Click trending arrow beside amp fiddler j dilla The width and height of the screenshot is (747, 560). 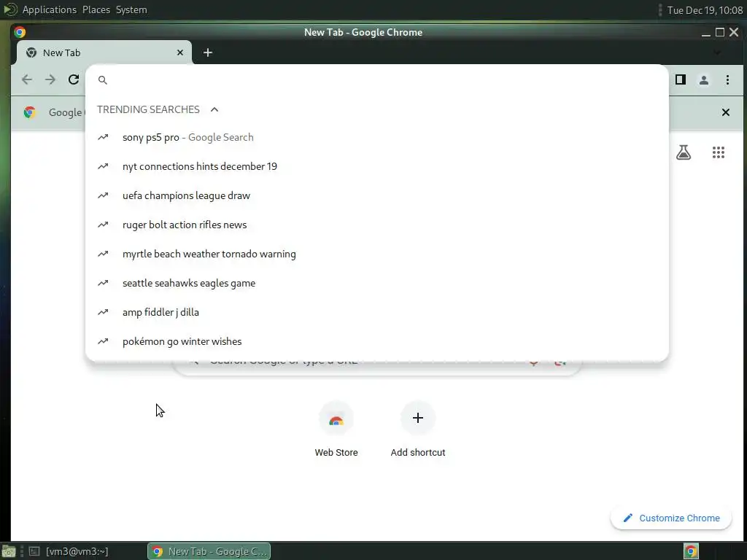click(103, 312)
